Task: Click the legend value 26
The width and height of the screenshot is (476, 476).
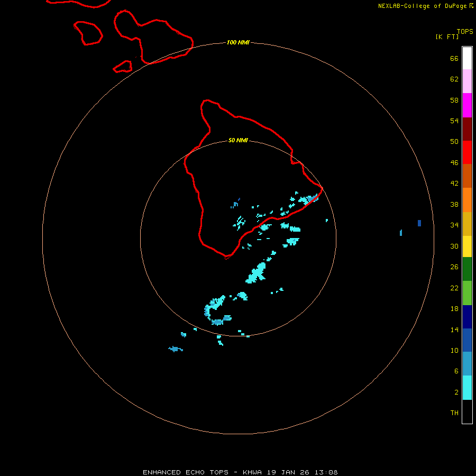Action: (454, 267)
